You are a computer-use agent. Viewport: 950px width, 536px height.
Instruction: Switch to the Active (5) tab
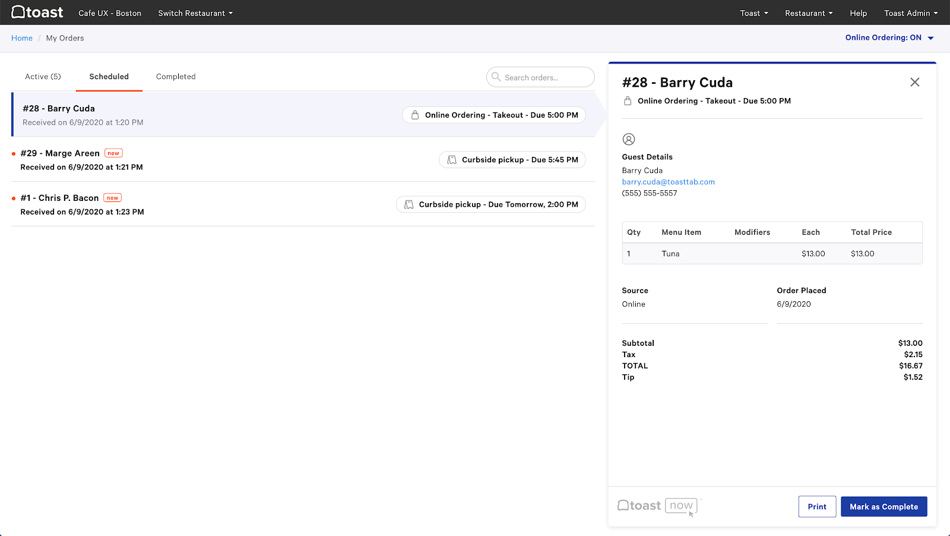point(43,77)
